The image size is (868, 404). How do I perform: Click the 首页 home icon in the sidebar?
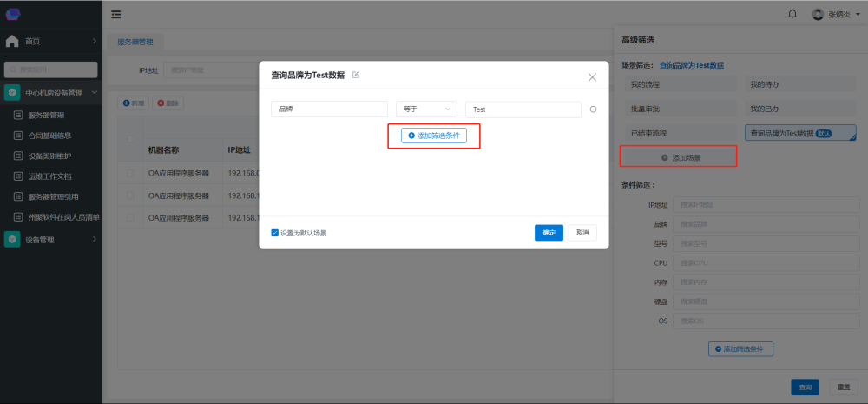tap(12, 41)
